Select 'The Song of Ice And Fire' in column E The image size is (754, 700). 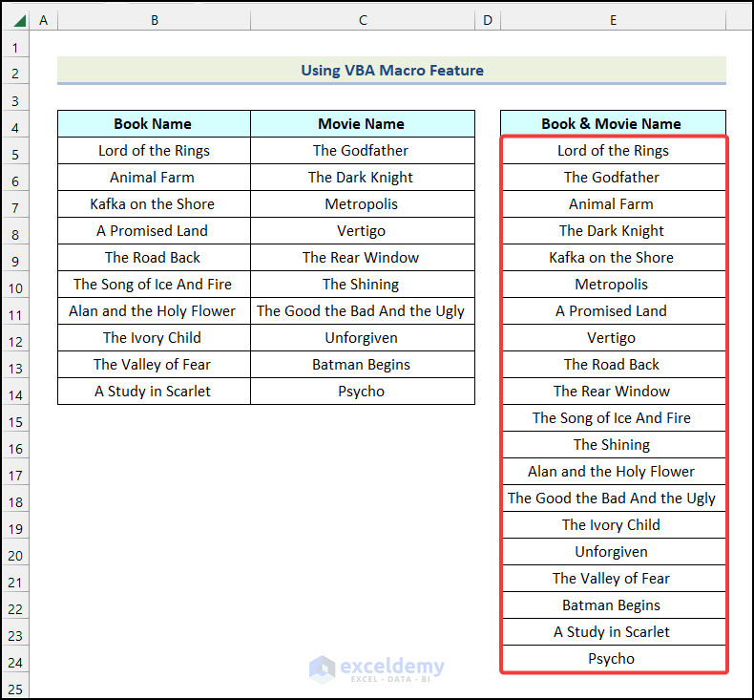pyautogui.click(x=613, y=418)
